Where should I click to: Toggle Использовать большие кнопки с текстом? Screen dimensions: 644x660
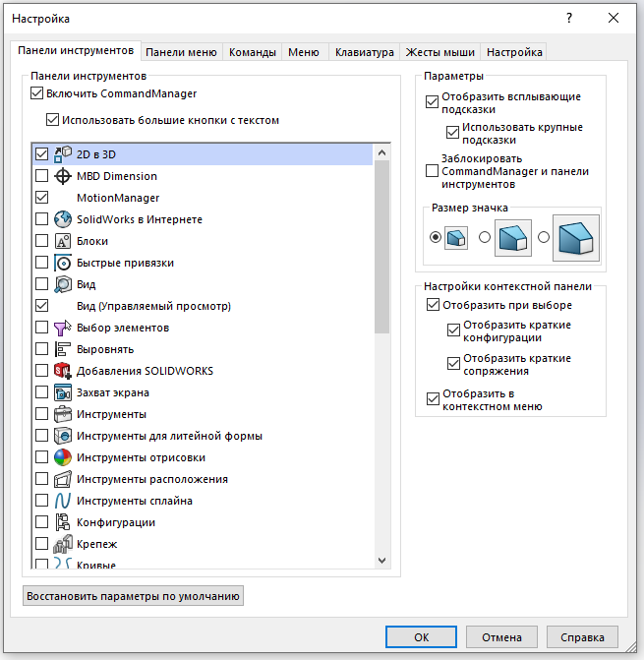52,120
